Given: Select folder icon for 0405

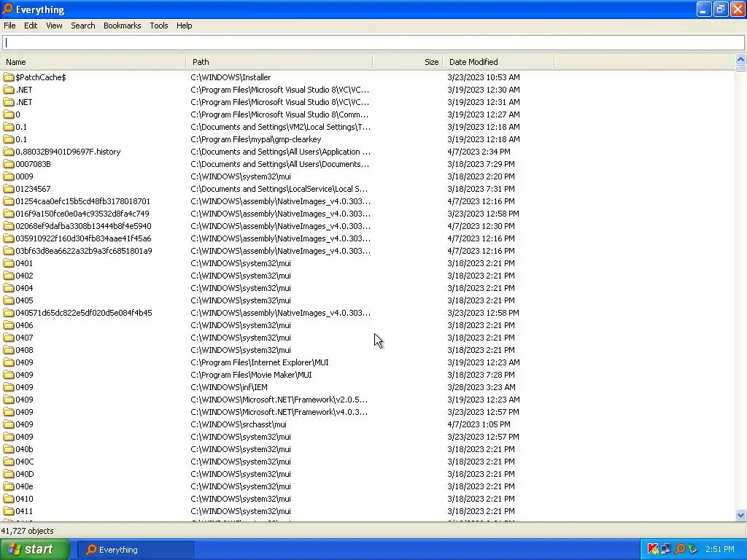Looking at the screenshot, I should pos(9,300).
